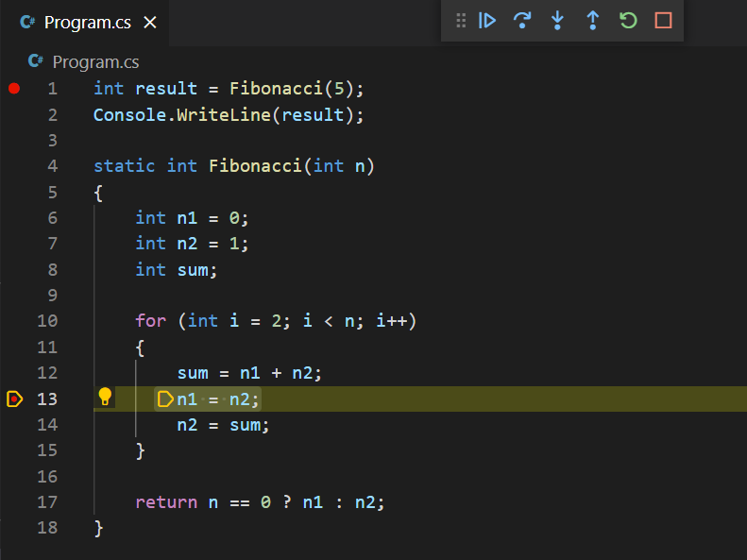Click the Continue debugging button
The width and height of the screenshot is (747, 560).
487,20
